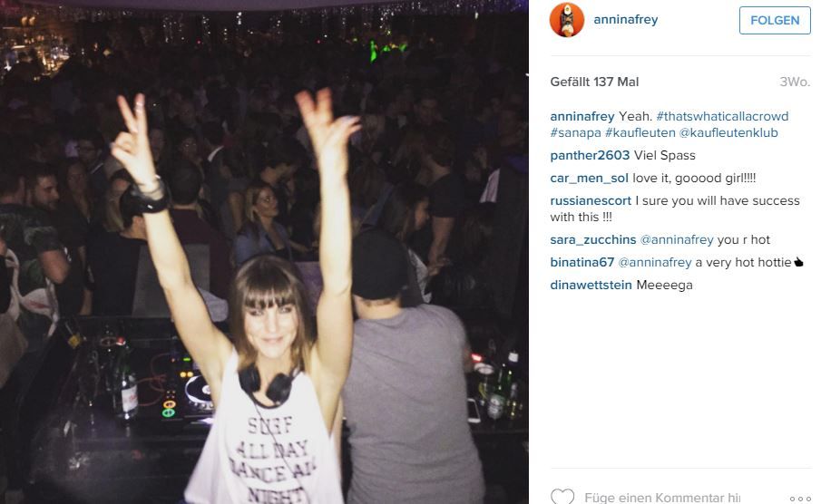Open hashtag #thatswhaticallacrowd
821x504 pixels.
point(722,116)
